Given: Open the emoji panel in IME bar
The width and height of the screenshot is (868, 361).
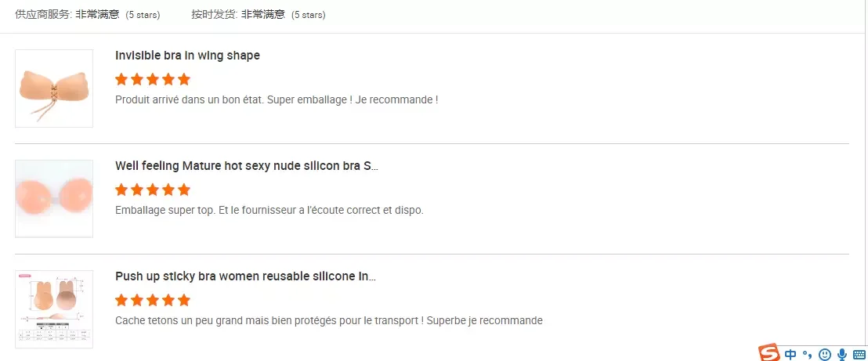Looking at the screenshot, I should pos(824,354).
